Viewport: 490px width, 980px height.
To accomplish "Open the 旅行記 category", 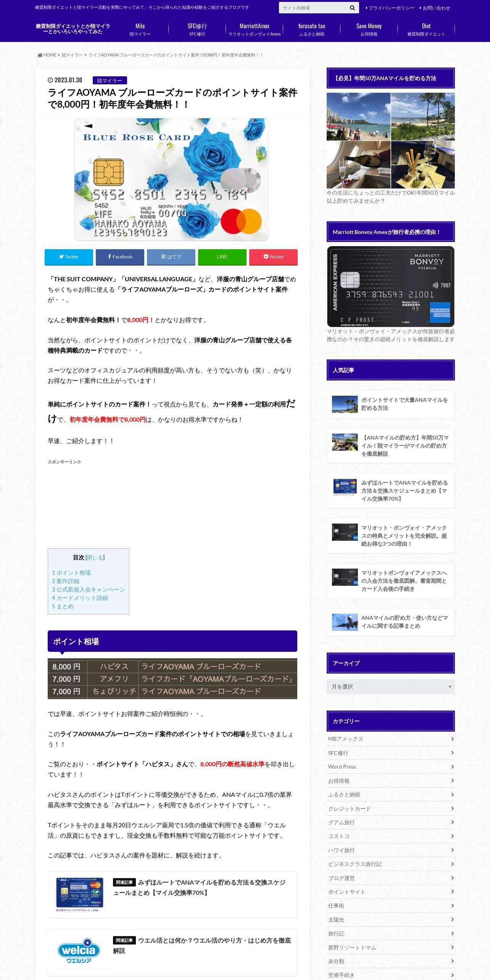I will tap(390, 934).
